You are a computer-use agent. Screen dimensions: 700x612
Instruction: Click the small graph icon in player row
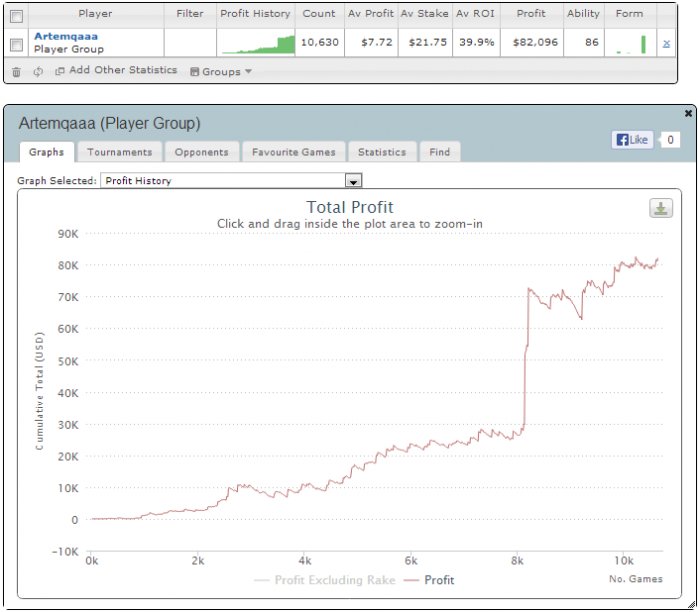(x=666, y=43)
